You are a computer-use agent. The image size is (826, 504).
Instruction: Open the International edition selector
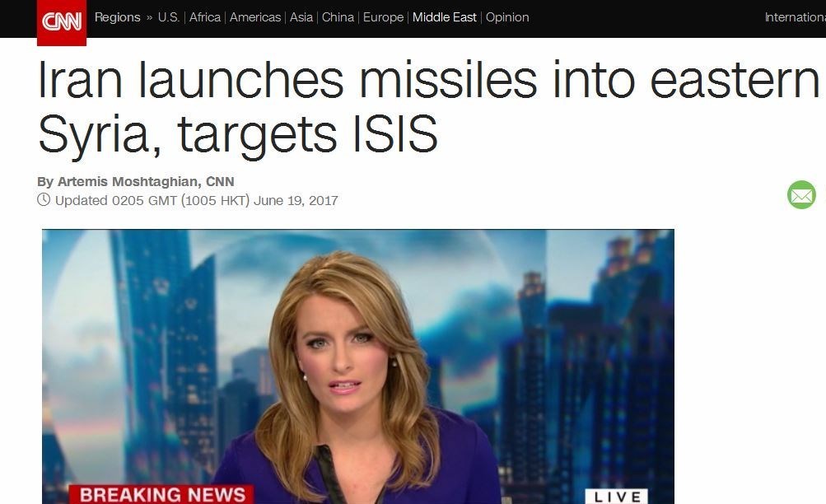795,17
